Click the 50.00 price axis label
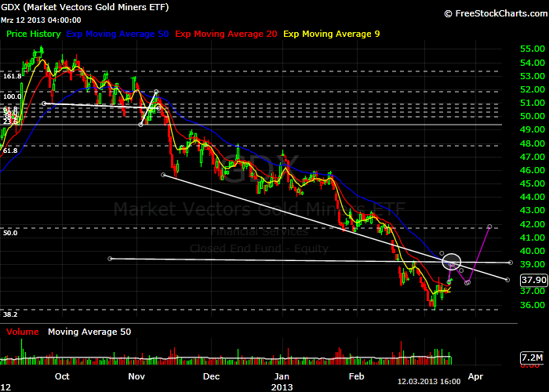This screenshot has height=392, width=549. 533,116
